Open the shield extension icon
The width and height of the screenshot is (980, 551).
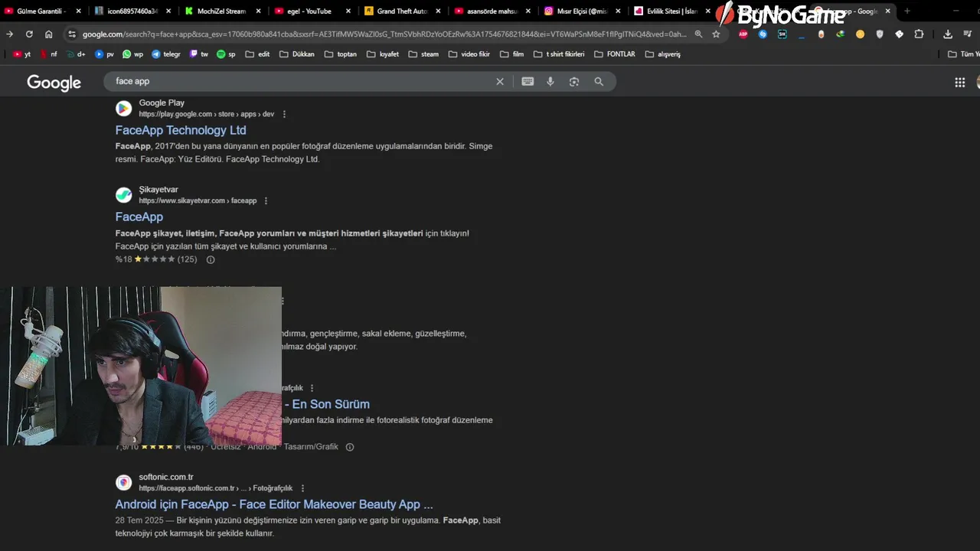[x=880, y=34]
